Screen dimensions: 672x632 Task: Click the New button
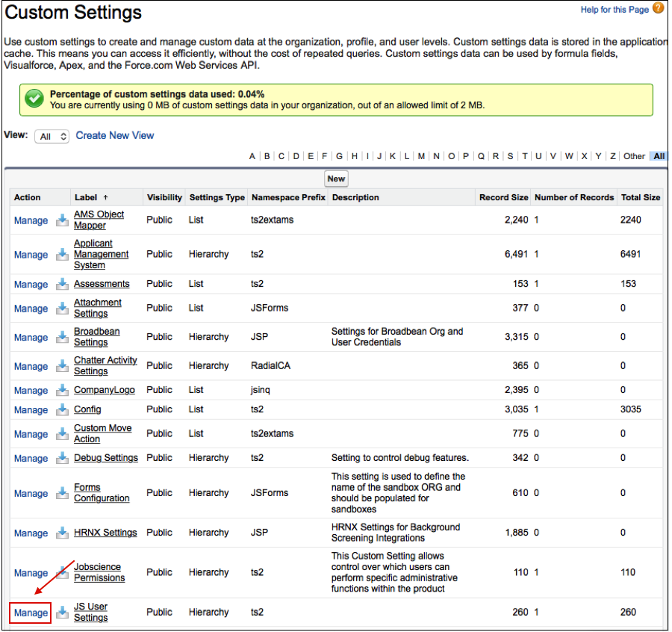tap(336, 179)
